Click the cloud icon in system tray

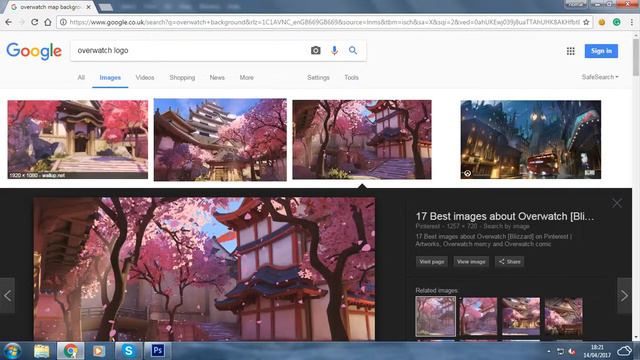pos(624,351)
